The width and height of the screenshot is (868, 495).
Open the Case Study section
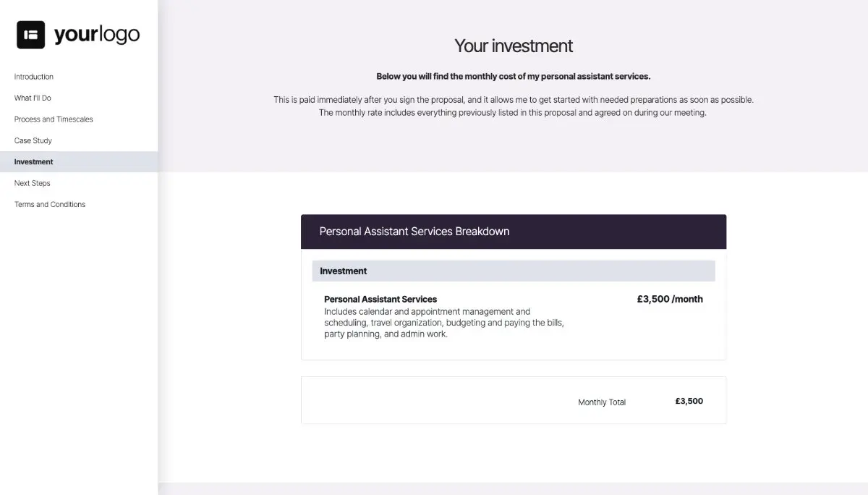[x=33, y=140]
